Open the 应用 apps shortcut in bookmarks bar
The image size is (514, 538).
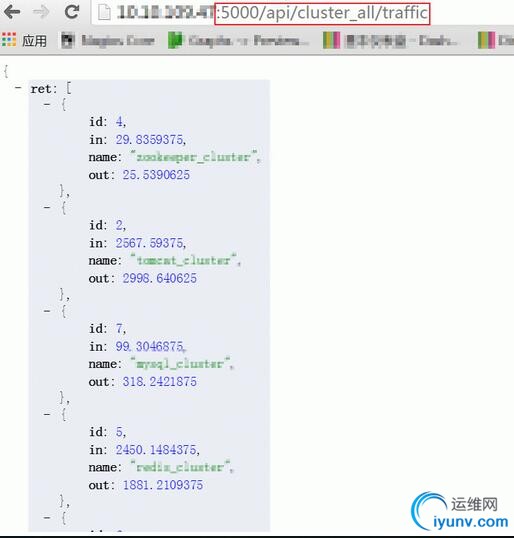[24, 40]
